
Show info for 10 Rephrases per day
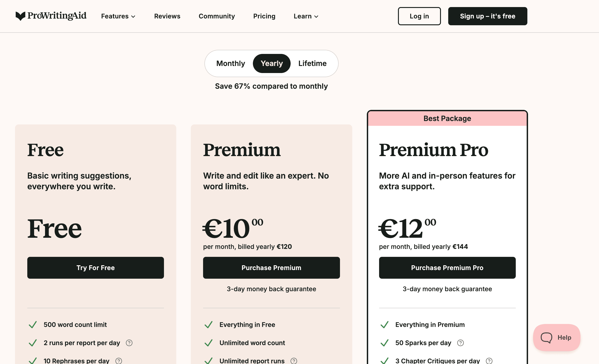(119, 361)
